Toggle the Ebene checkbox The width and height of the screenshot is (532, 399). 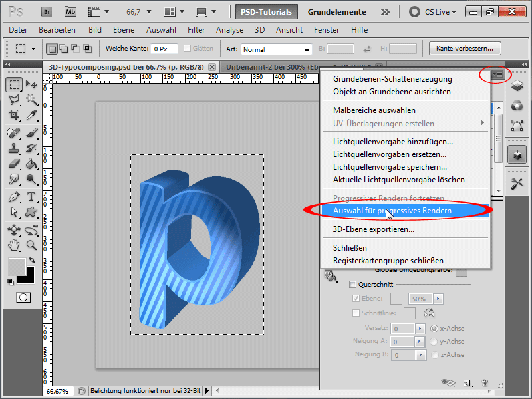click(x=356, y=298)
